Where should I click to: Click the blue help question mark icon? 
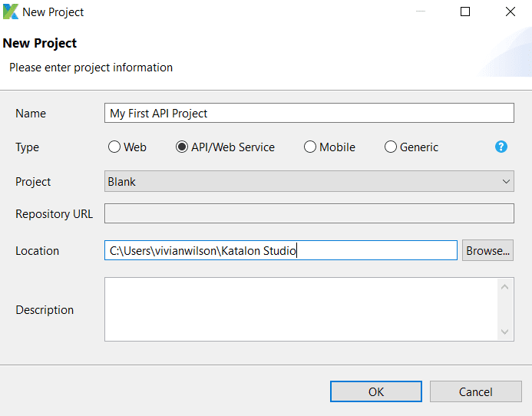tap(501, 147)
